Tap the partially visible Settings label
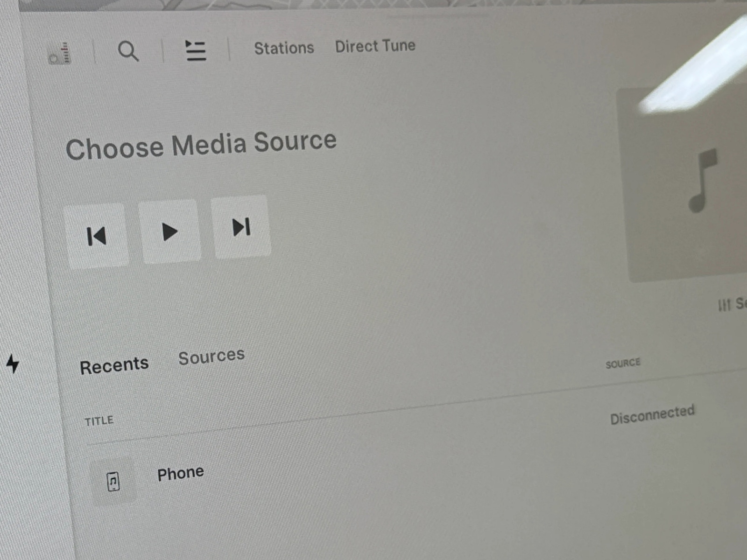The width and height of the screenshot is (747, 560). click(x=740, y=303)
